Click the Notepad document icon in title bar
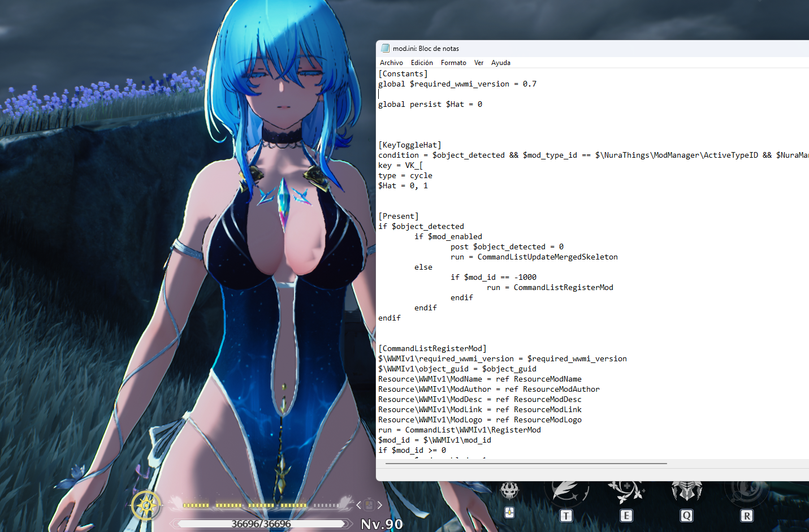 point(386,49)
